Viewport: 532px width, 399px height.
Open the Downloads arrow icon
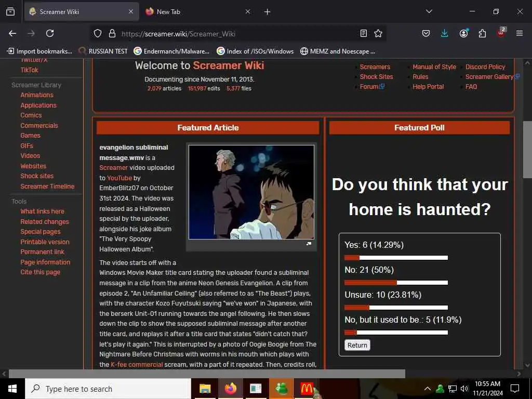tap(445, 33)
